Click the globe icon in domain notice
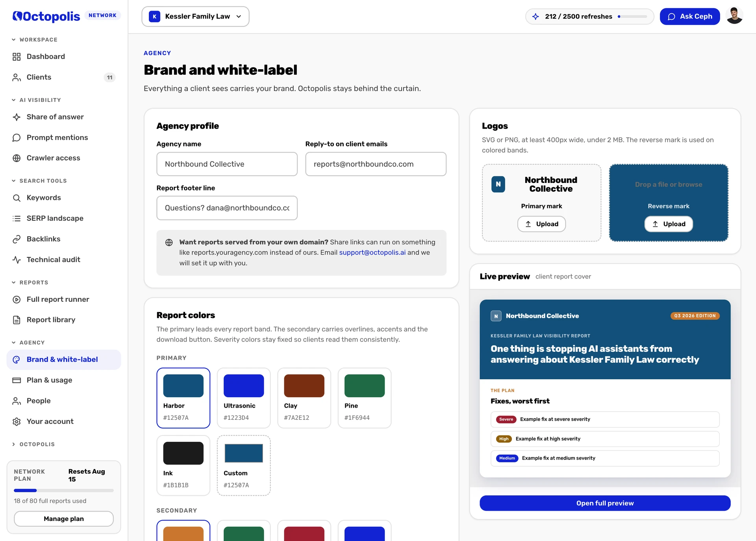 tap(169, 242)
